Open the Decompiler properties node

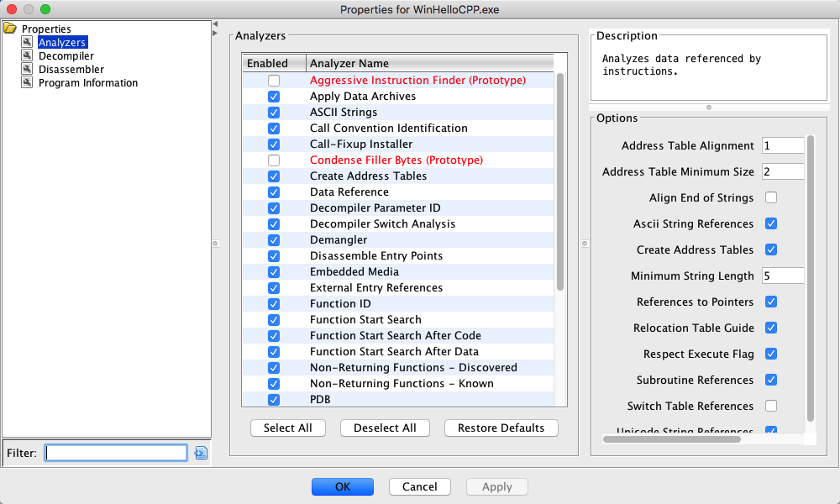point(66,56)
